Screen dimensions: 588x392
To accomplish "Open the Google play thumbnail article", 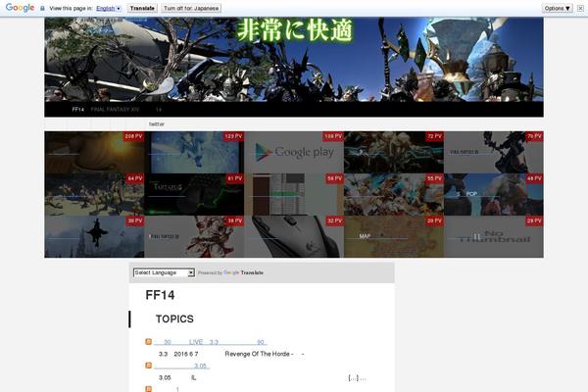I will 294,152.
